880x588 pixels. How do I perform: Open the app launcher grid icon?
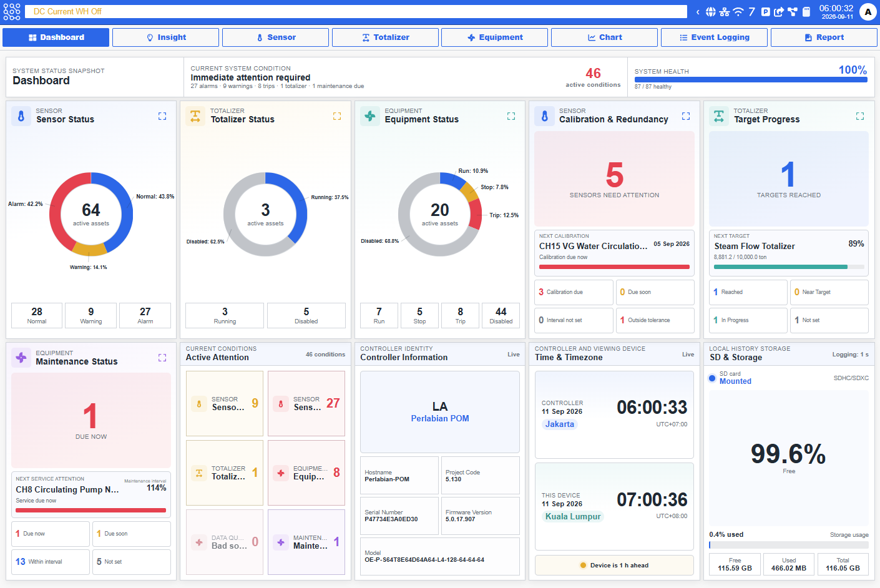tap(12, 12)
